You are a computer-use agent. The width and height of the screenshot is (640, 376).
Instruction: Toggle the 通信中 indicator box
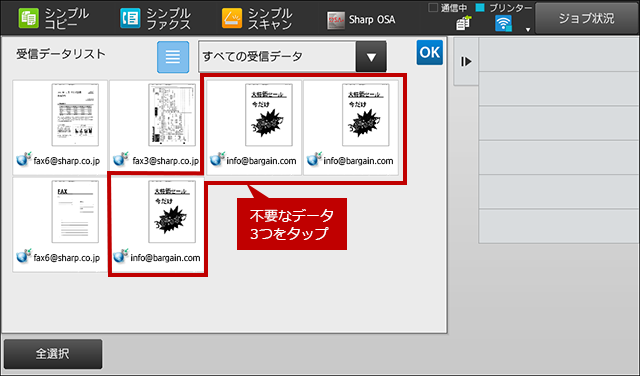(x=433, y=7)
